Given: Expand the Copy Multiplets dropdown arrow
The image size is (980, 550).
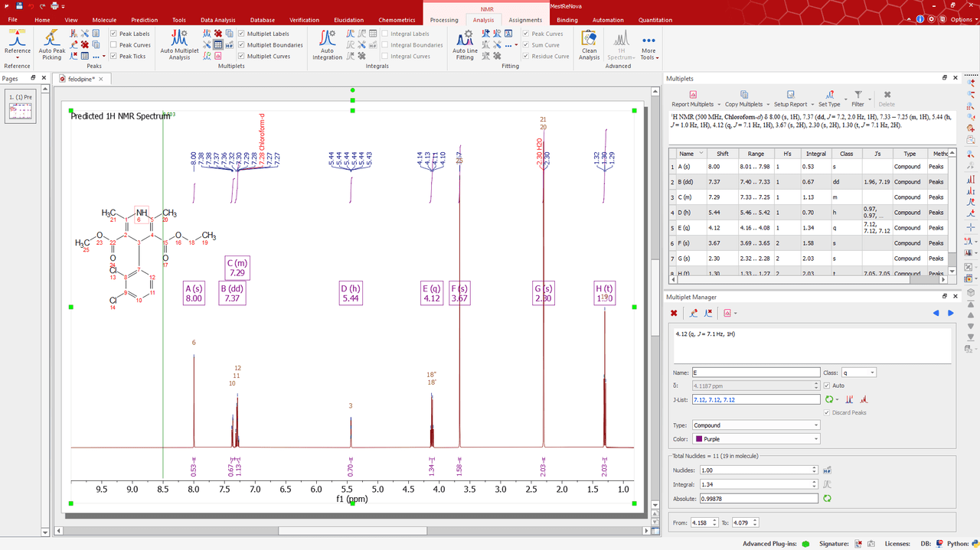Looking at the screenshot, I should tap(767, 104).
